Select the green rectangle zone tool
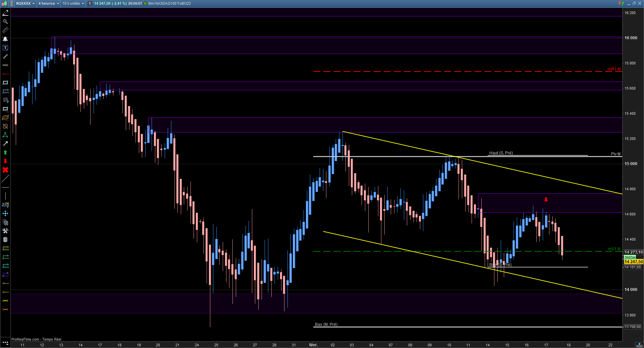Viewport: 644px width, 348px height. [x=5, y=257]
